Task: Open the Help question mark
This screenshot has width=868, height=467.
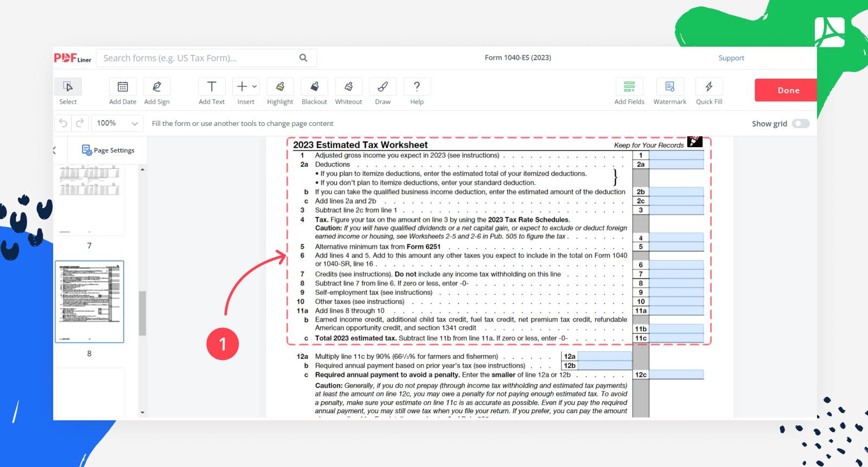Action: pyautogui.click(x=417, y=86)
